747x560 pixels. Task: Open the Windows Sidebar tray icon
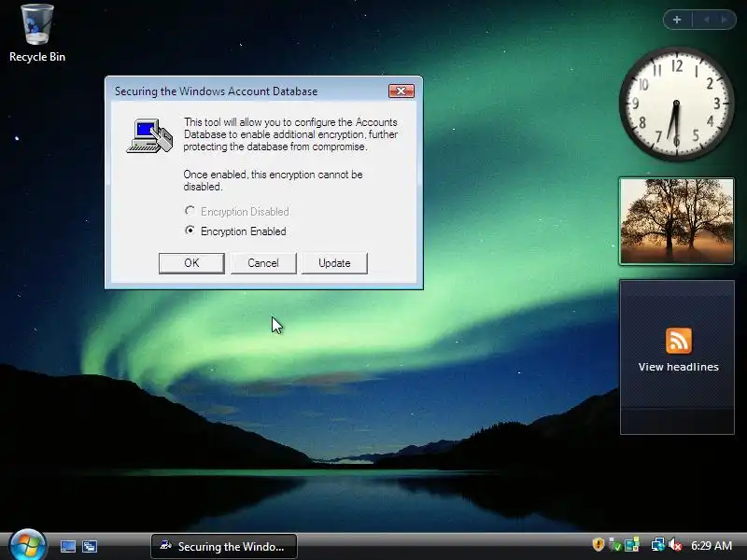[632, 544]
